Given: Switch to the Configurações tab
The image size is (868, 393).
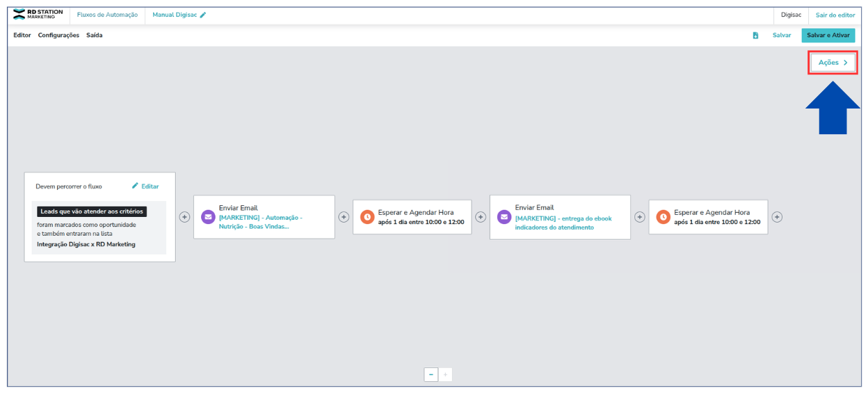Looking at the screenshot, I should 58,35.
